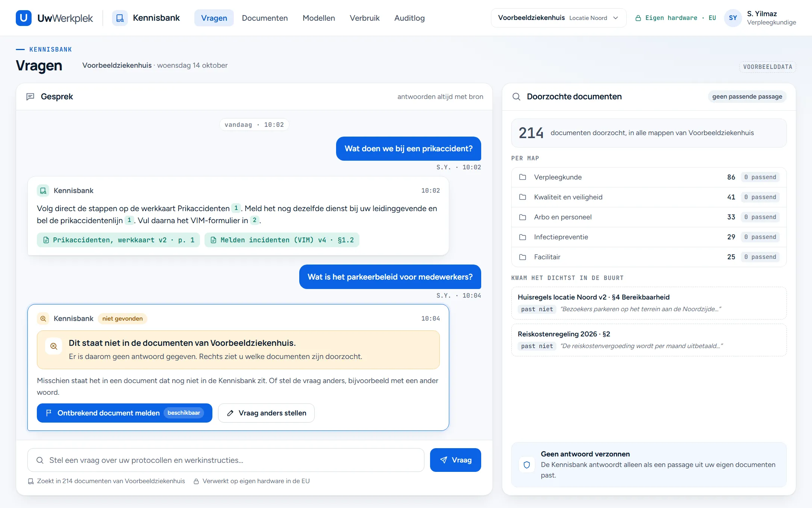Click the shield icon by Geen antwoord verzonnen

pyautogui.click(x=527, y=465)
